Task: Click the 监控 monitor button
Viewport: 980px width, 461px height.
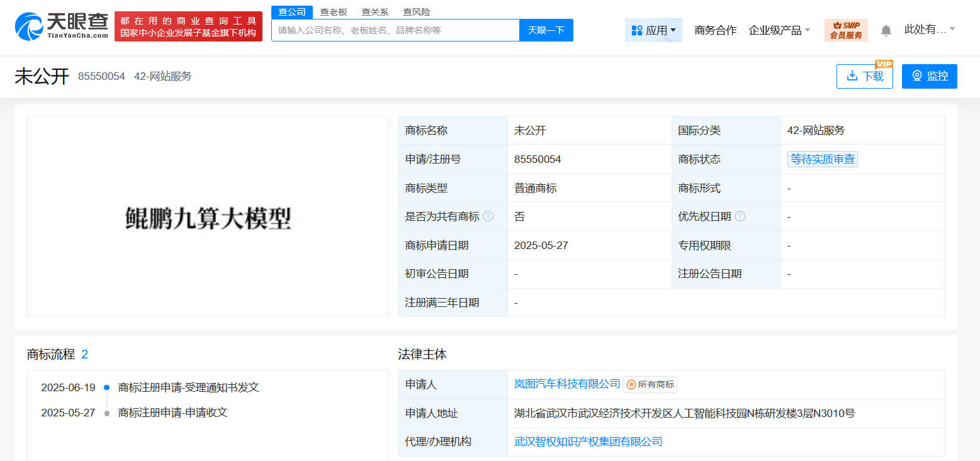Action: (x=929, y=76)
